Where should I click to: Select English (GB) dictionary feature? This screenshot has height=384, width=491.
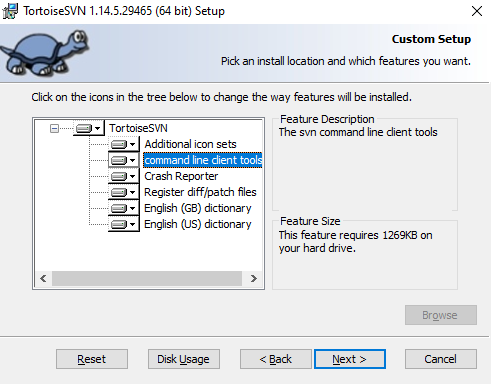tap(198, 208)
